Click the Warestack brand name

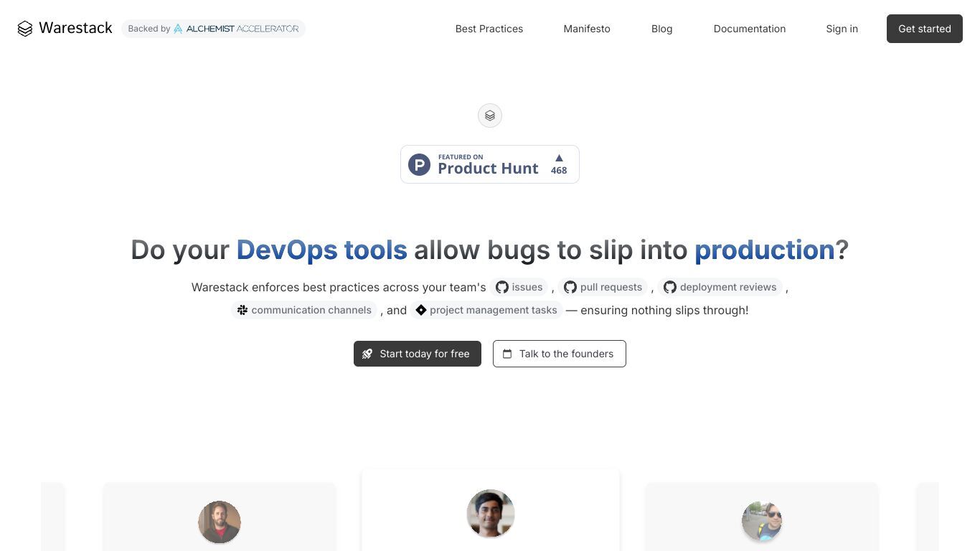click(75, 28)
